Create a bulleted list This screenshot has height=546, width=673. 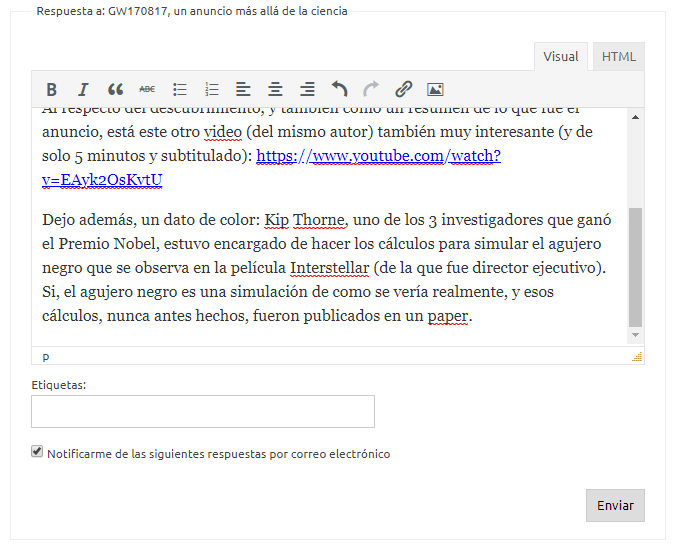pos(180,89)
